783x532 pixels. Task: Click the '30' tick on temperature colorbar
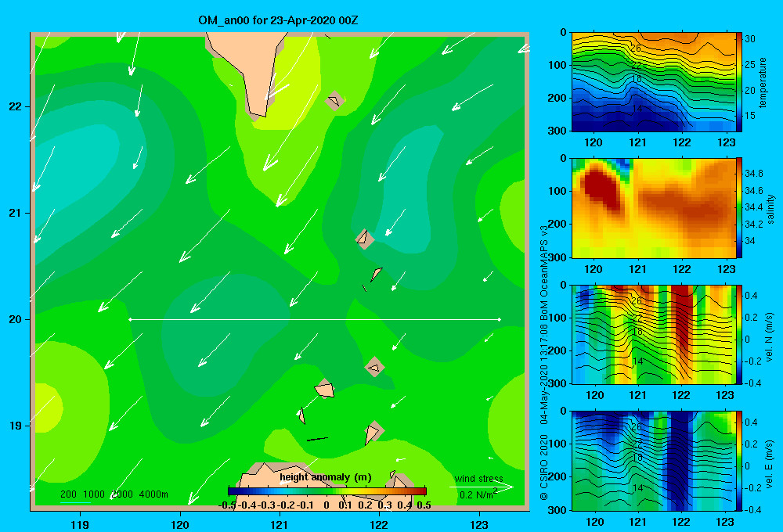click(749, 39)
